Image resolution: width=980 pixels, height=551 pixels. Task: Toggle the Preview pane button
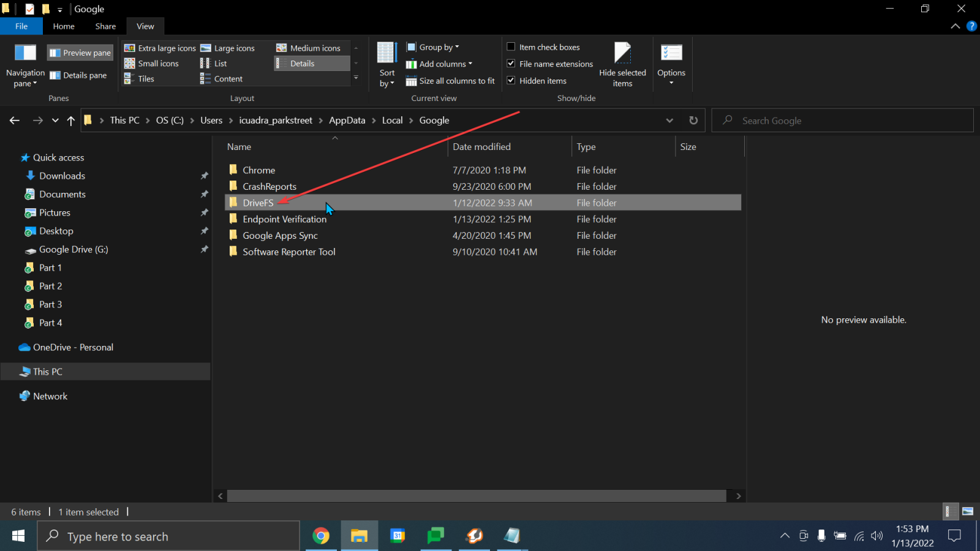80,53
